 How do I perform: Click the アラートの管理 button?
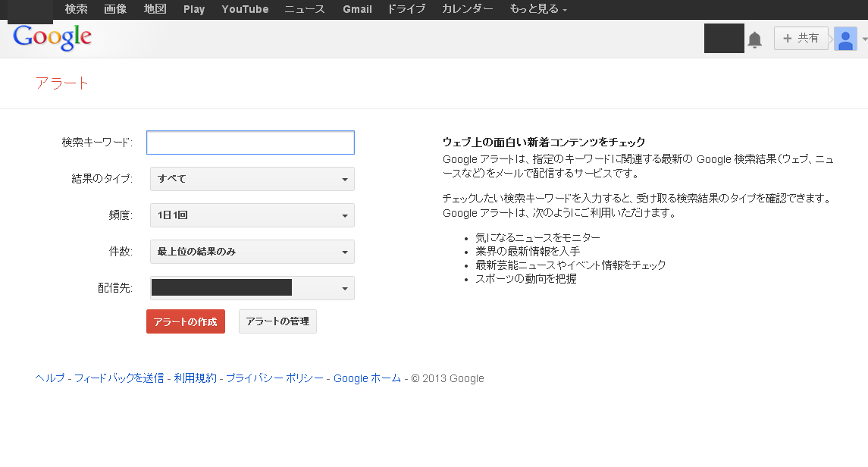pos(277,321)
